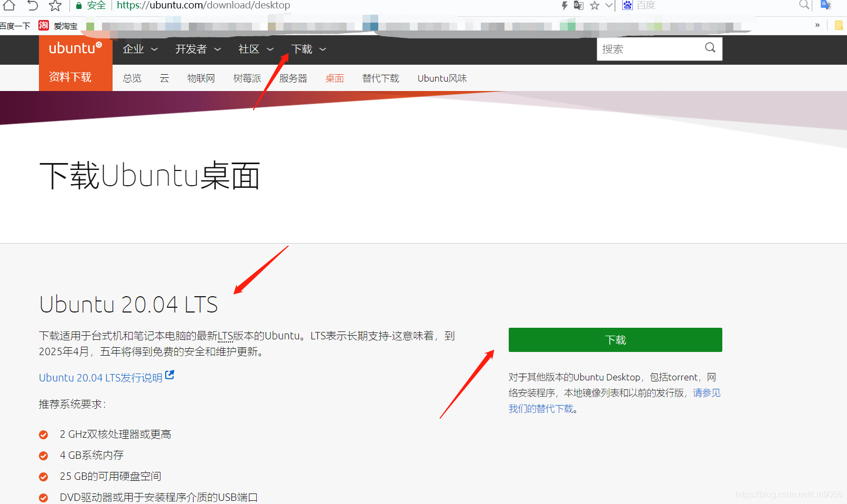Open the 开发者 navigation menu
The image size is (847, 504).
(x=191, y=49)
